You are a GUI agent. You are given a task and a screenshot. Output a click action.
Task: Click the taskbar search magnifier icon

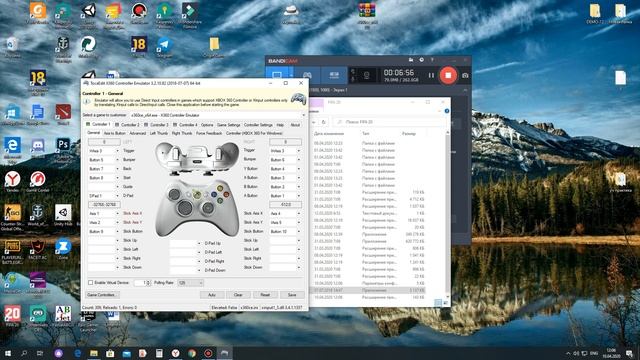click(24, 353)
